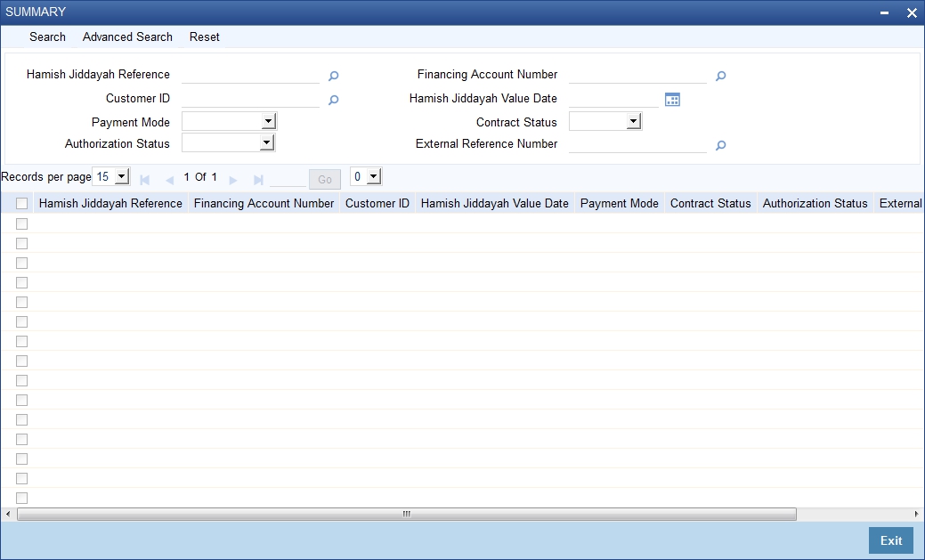Sort by Customer ID column header
925x560 pixels.
click(x=377, y=204)
